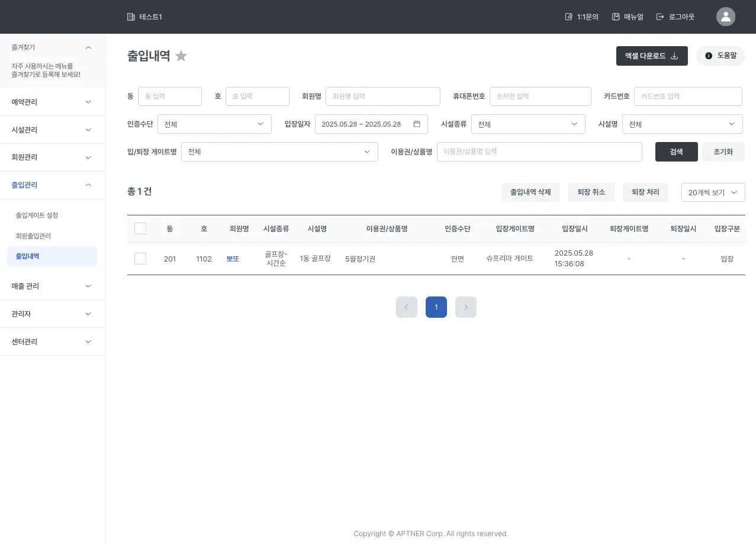
Task: Go to next page arrow
Action: [x=466, y=307]
